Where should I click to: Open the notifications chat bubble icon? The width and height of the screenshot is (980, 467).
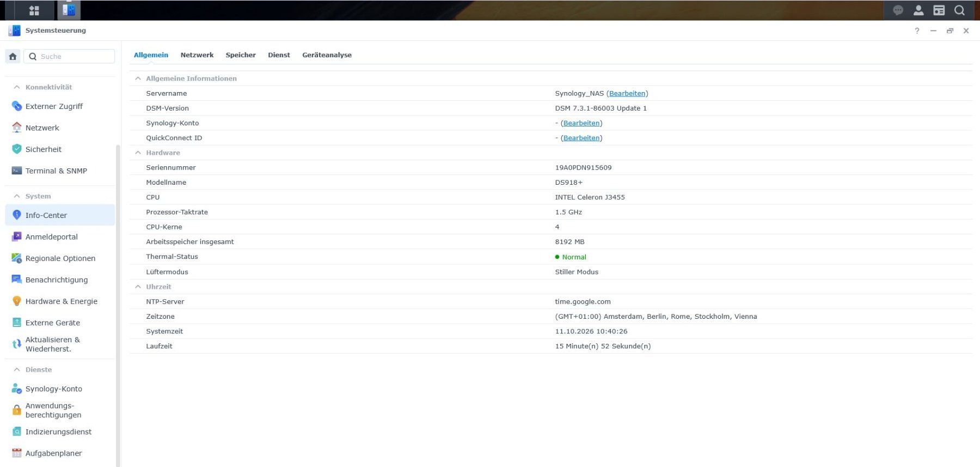coord(898,10)
